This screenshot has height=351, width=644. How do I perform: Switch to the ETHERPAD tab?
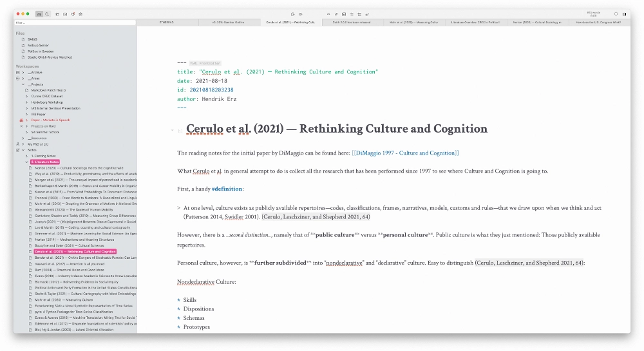[x=166, y=22]
